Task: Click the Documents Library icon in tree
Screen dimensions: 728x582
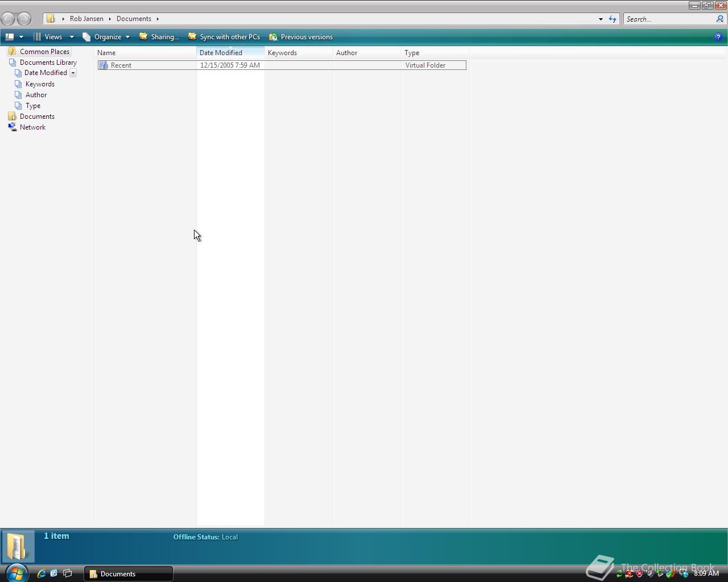Action: coord(13,63)
